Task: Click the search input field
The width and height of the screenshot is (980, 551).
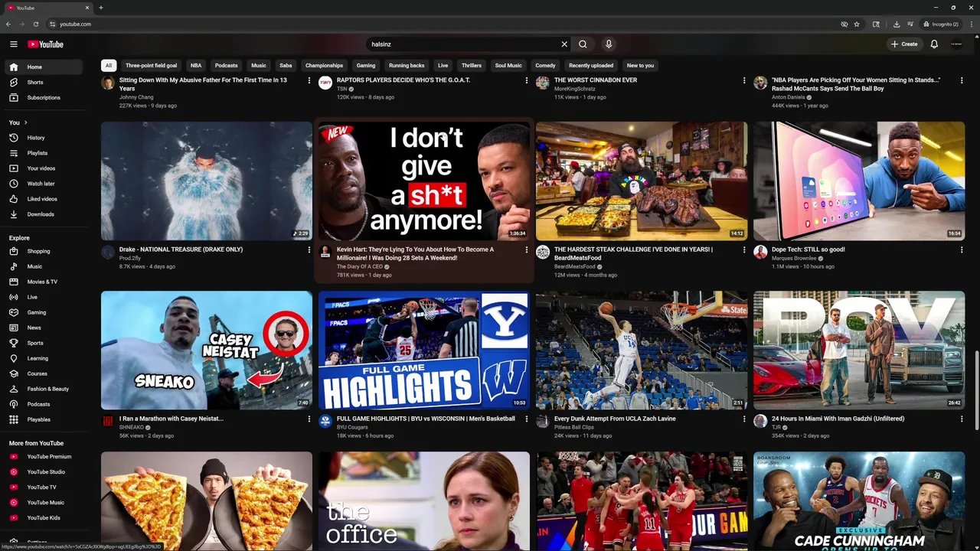Action: click(463, 44)
